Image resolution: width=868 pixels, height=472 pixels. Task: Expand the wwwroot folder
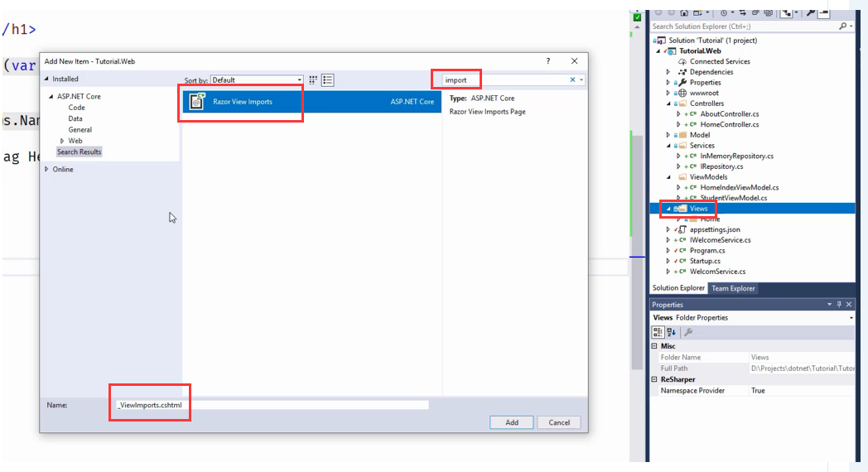click(668, 93)
